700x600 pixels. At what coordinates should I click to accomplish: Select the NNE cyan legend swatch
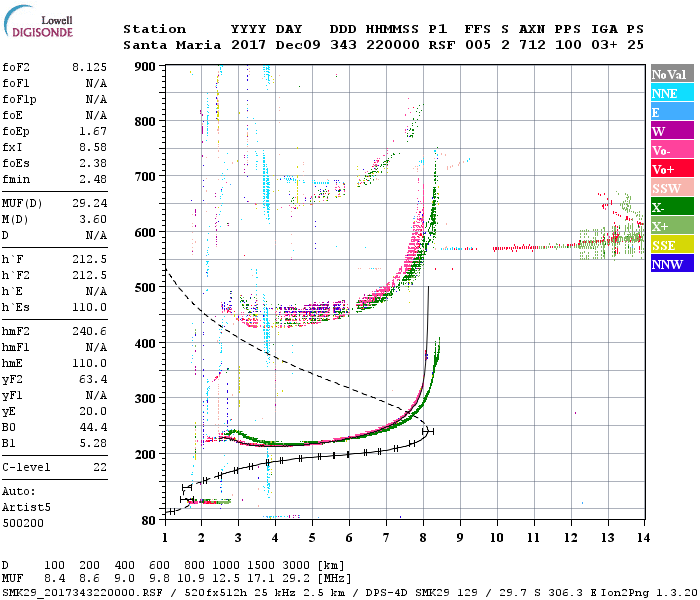coord(672,93)
